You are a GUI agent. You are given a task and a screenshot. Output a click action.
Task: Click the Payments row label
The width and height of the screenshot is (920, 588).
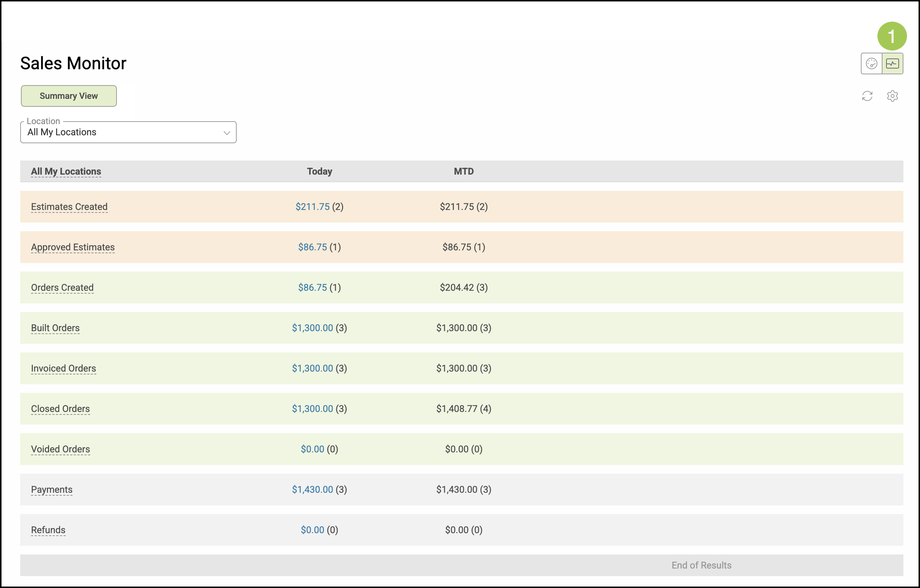tap(52, 490)
